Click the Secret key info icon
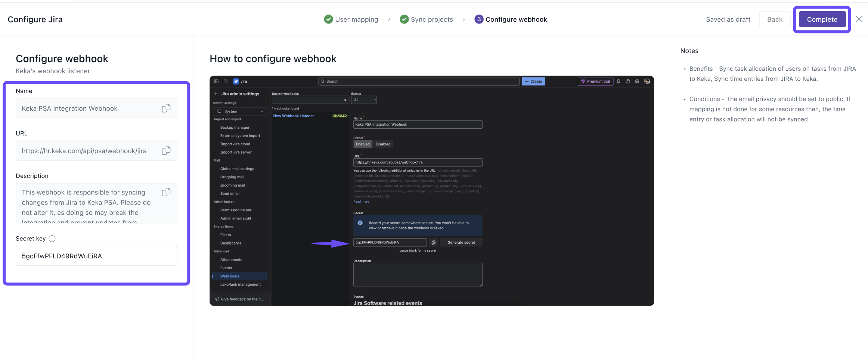This screenshot has width=868, height=356. tap(52, 239)
